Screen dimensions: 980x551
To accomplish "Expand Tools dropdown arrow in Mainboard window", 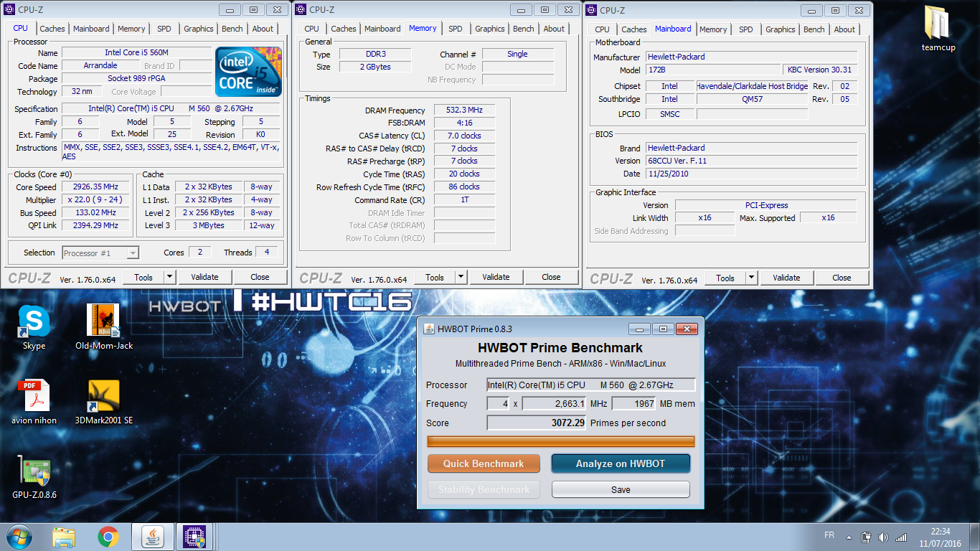I will (751, 278).
